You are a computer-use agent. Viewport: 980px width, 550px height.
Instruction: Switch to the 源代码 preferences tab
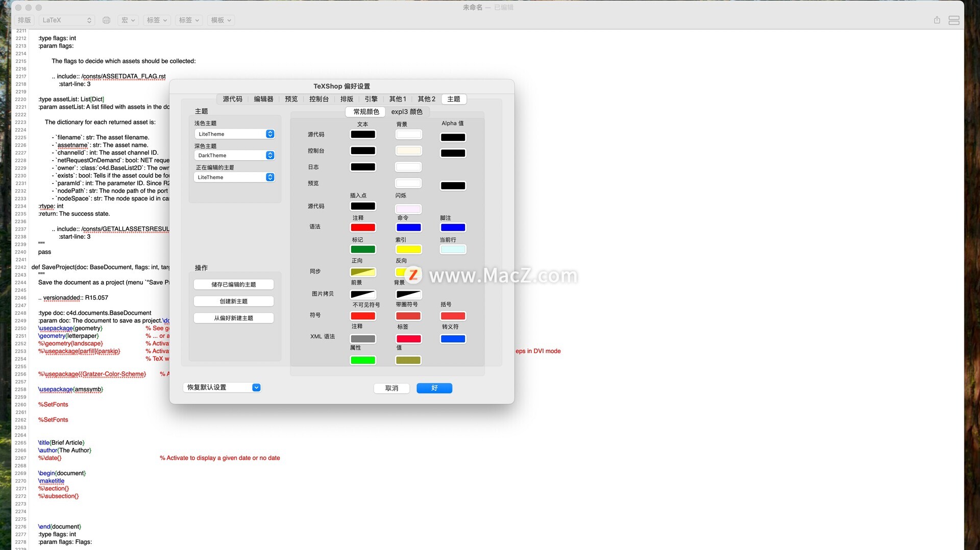(x=233, y=99)
